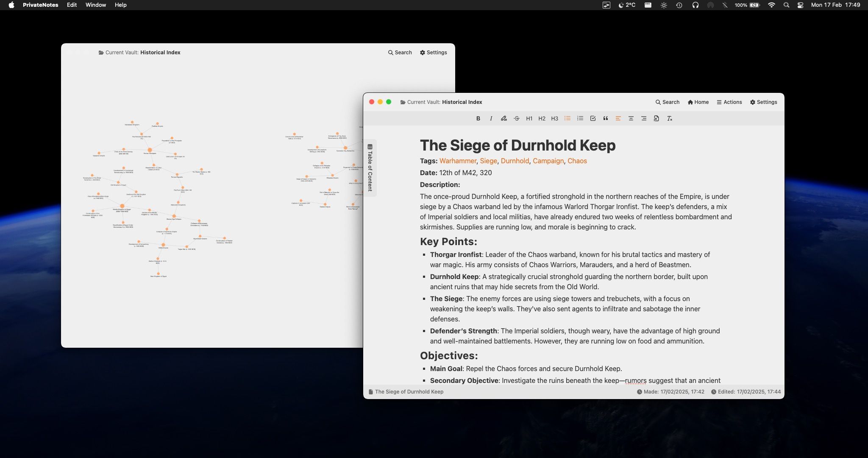
Task: Select the H1 heading icon
Action: (529, 118)
